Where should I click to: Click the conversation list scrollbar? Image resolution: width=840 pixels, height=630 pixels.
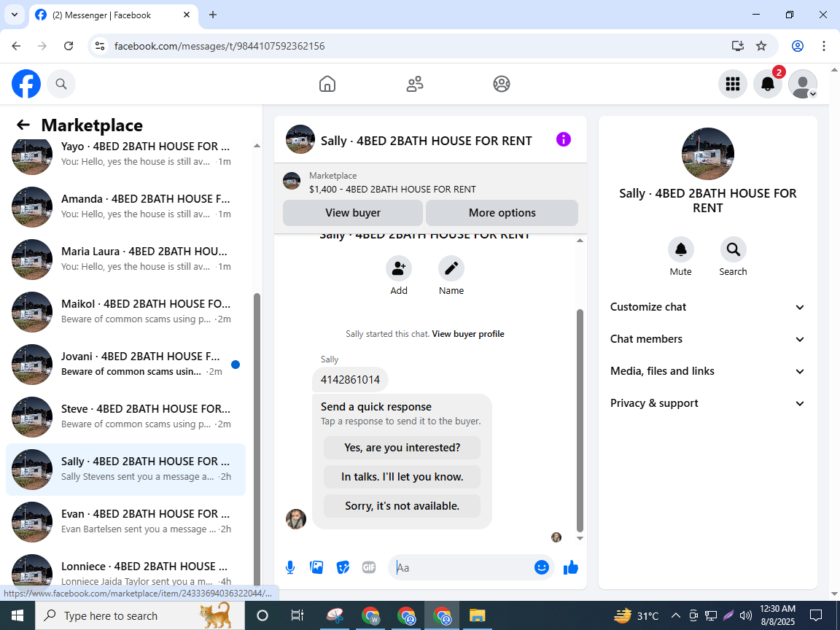pos(257,439)
